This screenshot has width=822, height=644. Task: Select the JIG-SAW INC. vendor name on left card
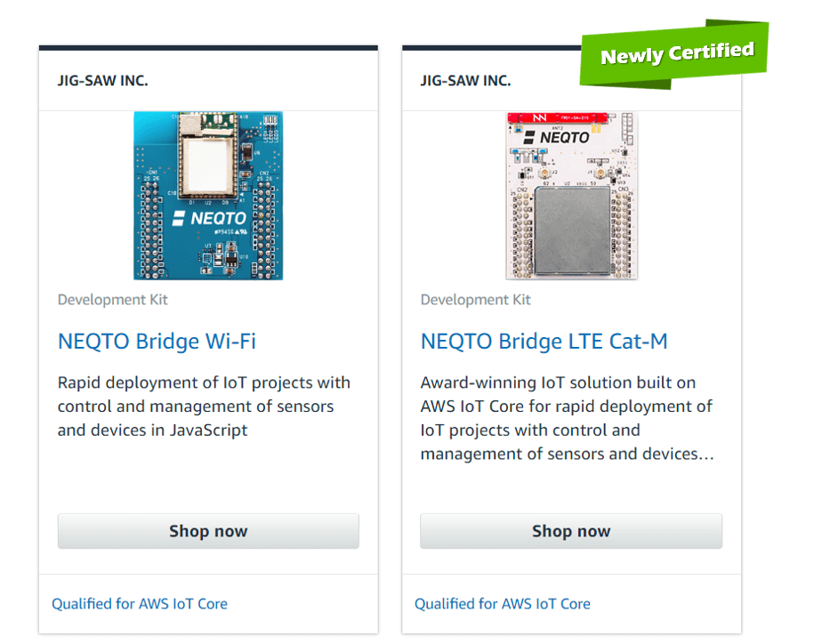pyautogui.click(x=102, y=80)
